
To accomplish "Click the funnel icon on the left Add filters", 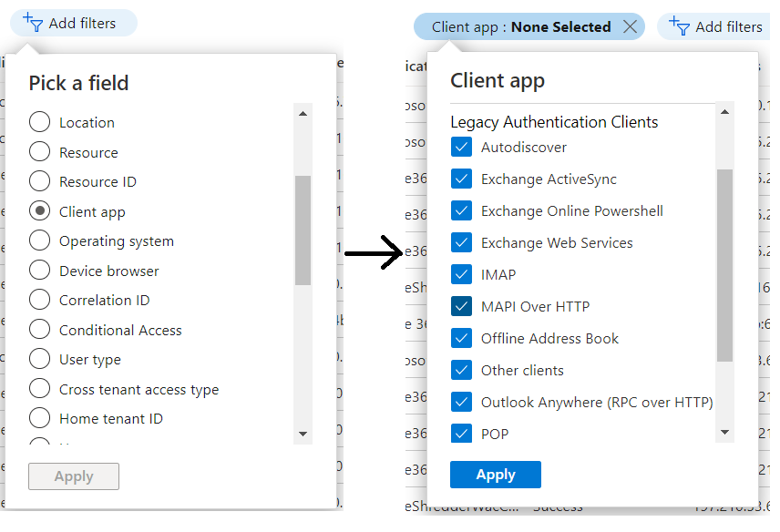I will 35,23.
